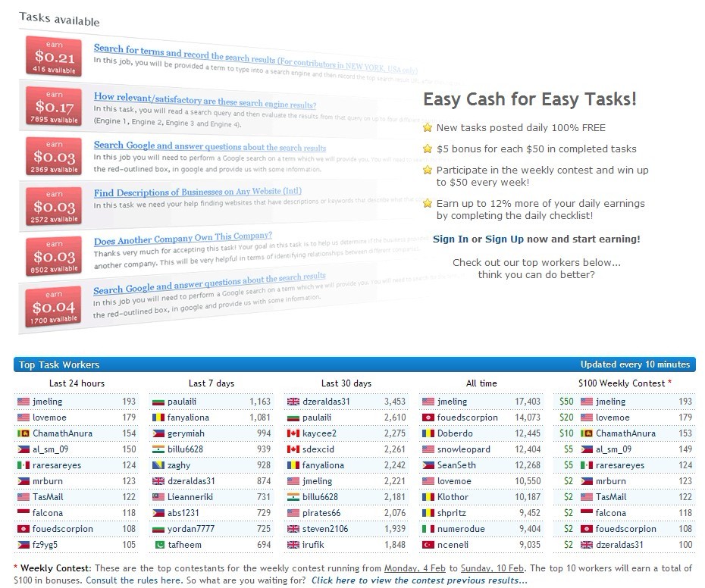Click the flag beside nceneli
Image resolution: width=705 pixels, height=588 pixels.
click(x=428, y=545)
